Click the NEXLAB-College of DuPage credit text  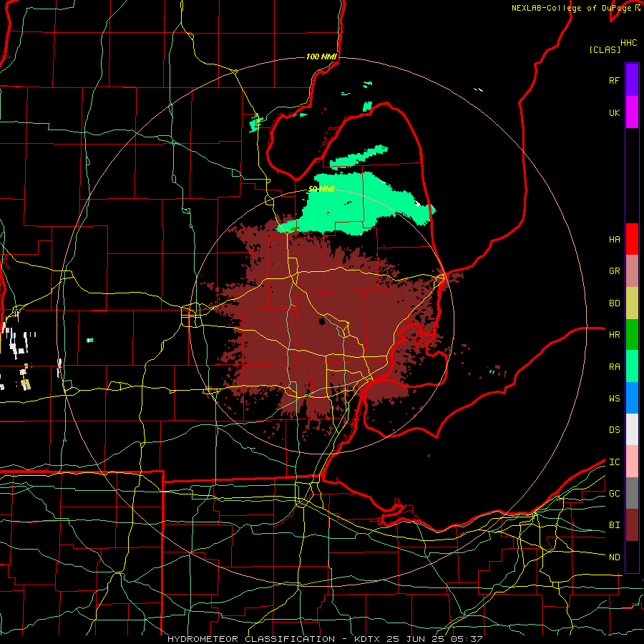click(572, 8)
